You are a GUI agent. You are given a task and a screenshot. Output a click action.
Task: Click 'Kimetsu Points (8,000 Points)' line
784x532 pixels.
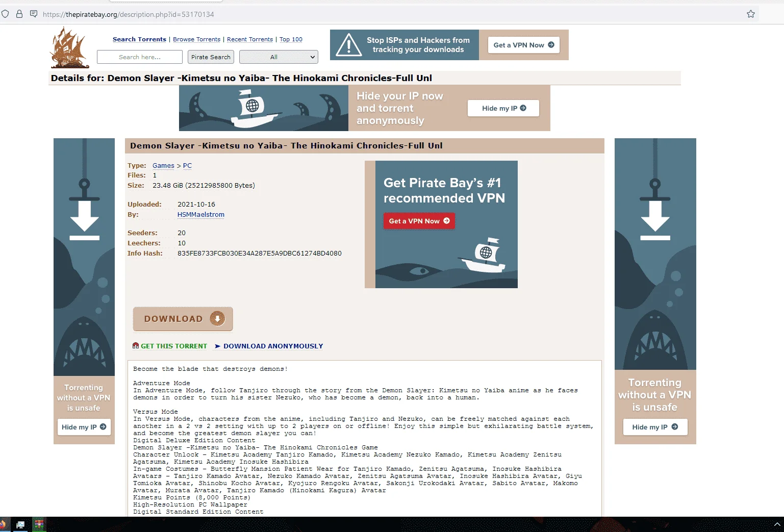point(192,497)
